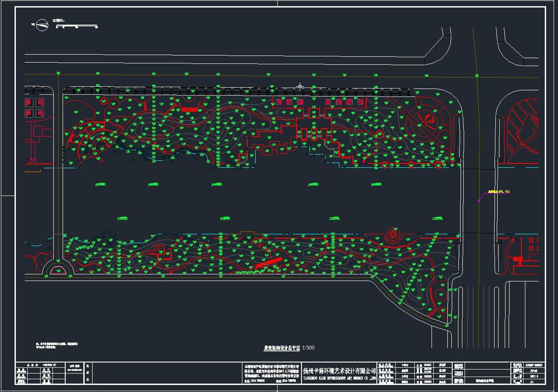
Task: Select the red circular fountain on south bank
Action: coord(391,233)
